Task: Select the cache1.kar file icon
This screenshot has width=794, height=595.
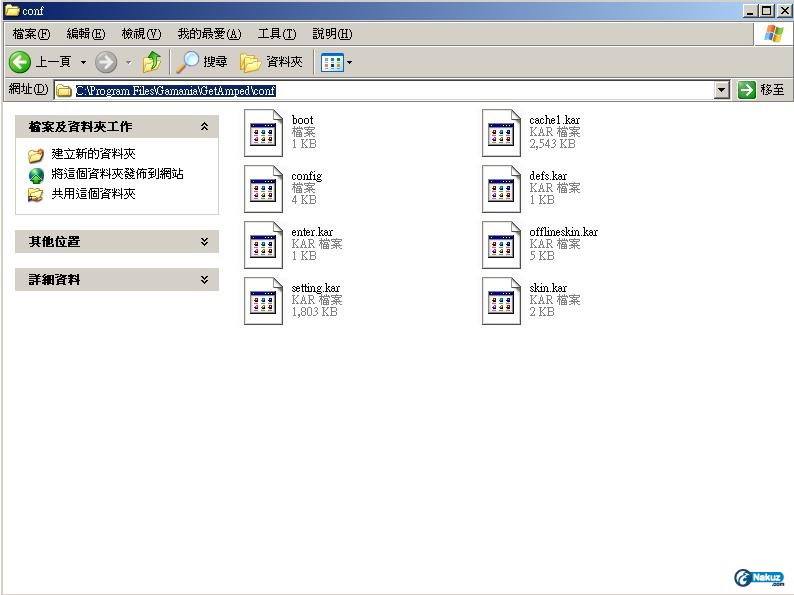Action: point(501,133)
